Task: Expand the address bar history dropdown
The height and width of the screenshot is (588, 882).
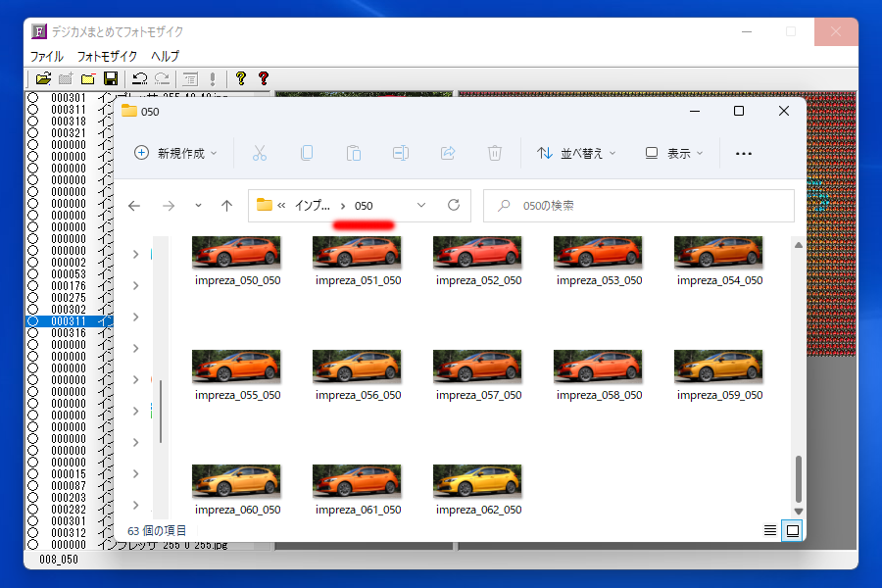Action: pyautogui.click(x=421, y=206)
